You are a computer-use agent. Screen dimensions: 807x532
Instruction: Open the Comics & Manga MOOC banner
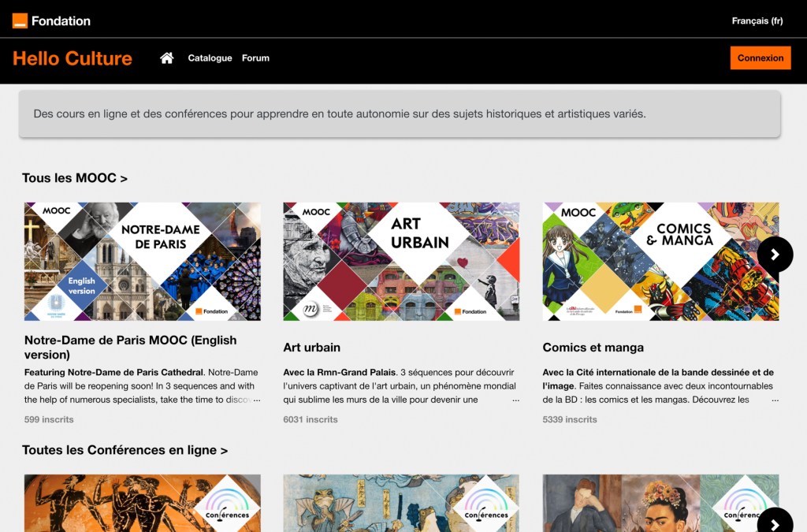pos(646,261)
